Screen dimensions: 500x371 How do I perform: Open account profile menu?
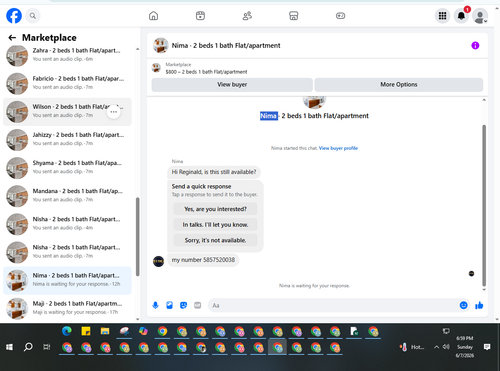[x=480, y=16]
